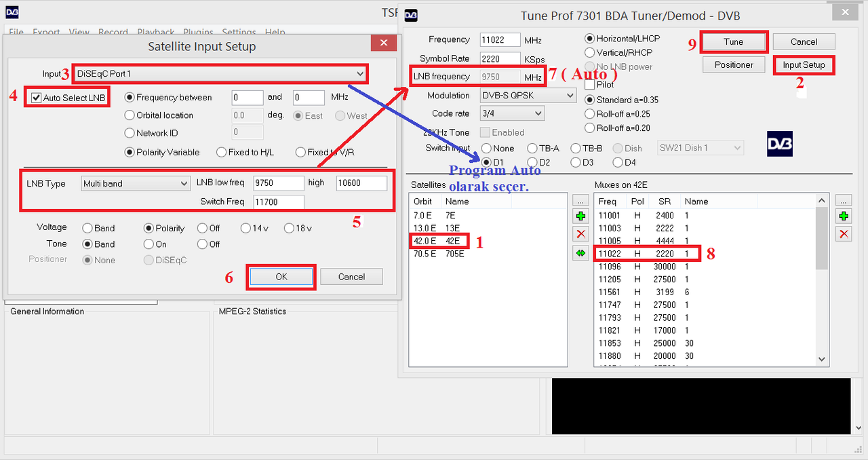
Task: Click DVB icon in TSReader title bar
Action: (12, 12)
